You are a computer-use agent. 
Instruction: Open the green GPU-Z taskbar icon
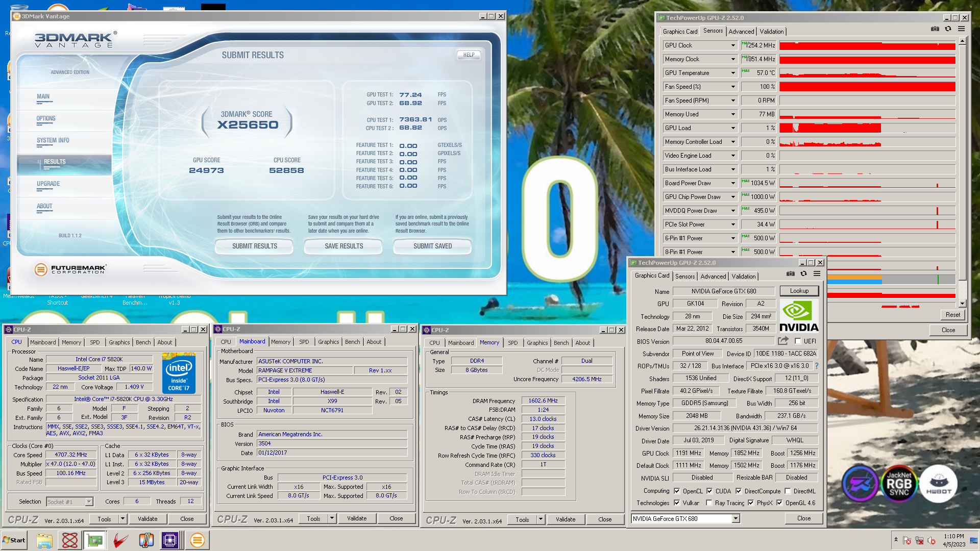(95, 540)
